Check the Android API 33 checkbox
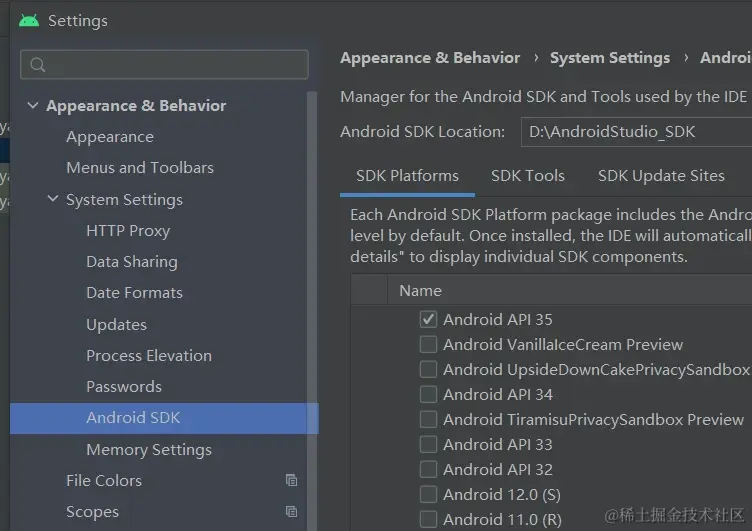Image resolution: width=752 pixels, height=531 pixels. pyautogui.click(x=428, y=444)
